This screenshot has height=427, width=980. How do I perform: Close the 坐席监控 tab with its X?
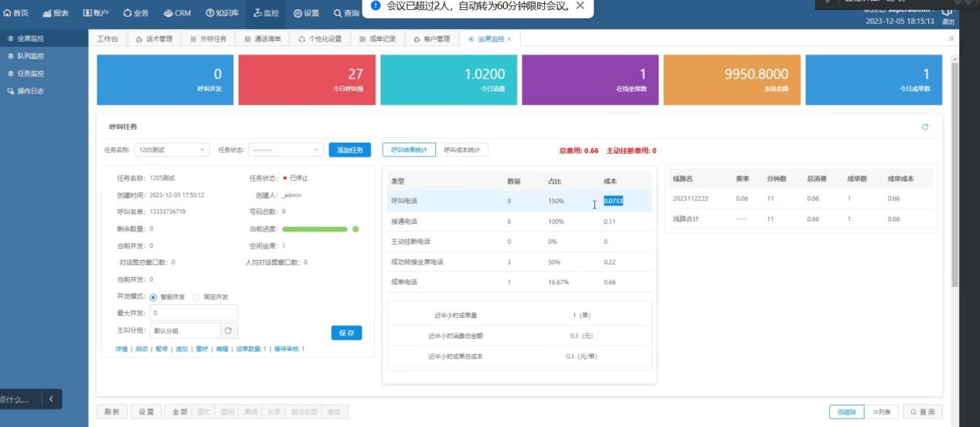click(x=509, y=39)
